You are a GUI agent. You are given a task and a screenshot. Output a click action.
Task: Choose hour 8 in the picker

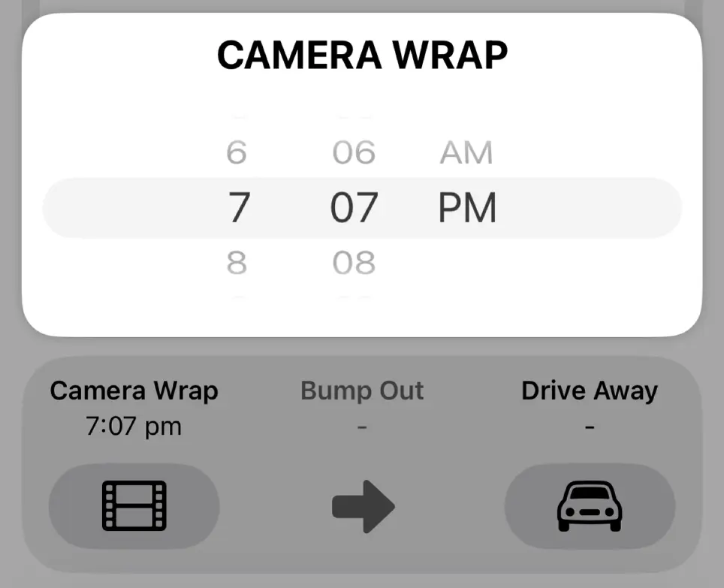[237, 262]
